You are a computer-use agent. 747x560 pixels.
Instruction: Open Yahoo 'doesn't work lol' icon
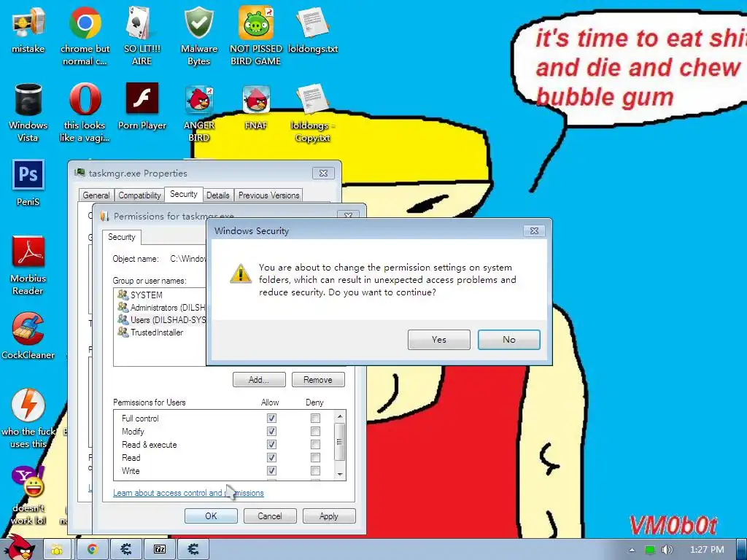point(28,495)
